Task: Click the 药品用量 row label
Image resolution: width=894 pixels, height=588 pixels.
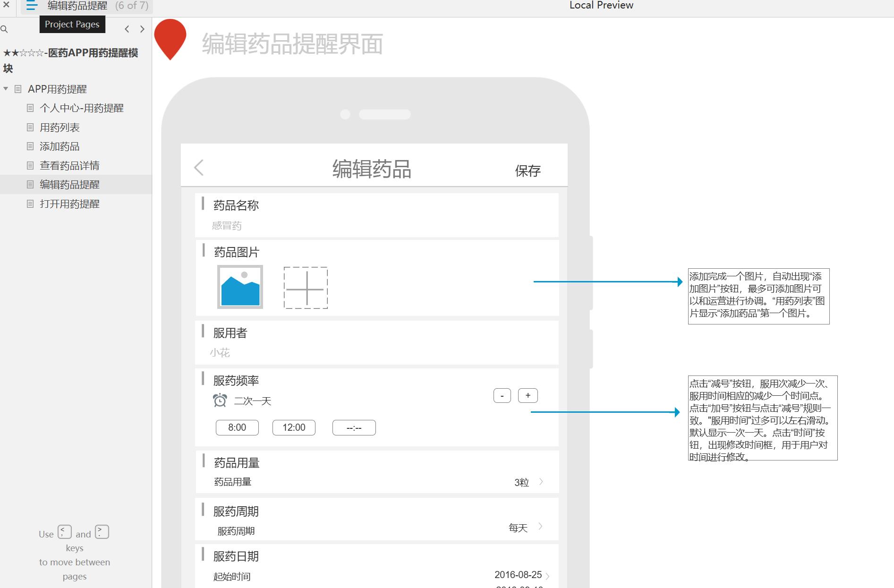Action: 233,482
